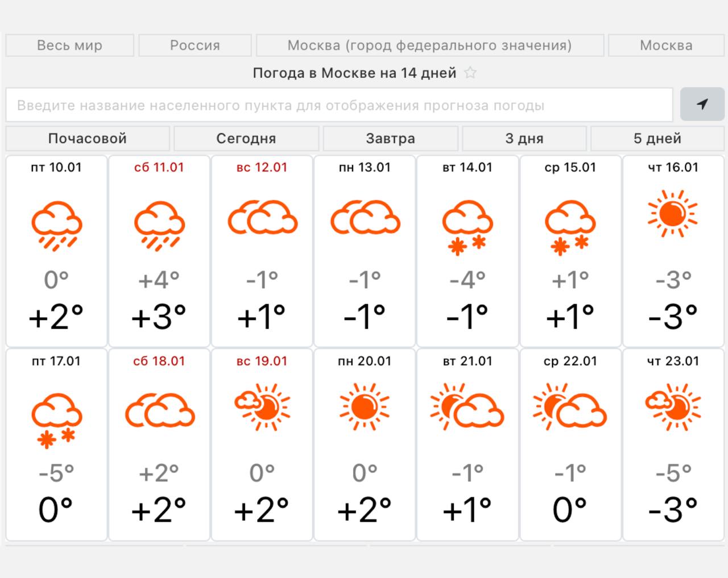Open Москва (город федерального значения) breadcrumb

429,45
